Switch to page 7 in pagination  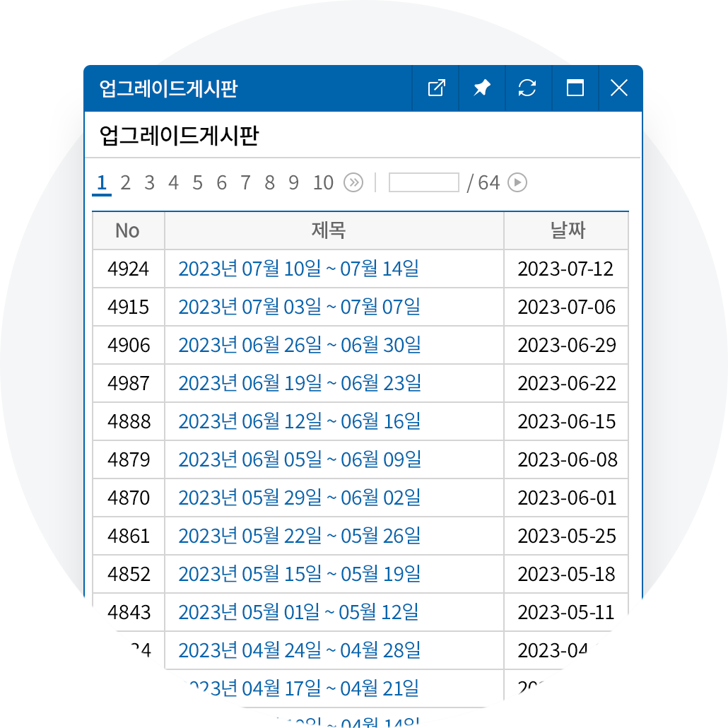(x=245, y=183)
